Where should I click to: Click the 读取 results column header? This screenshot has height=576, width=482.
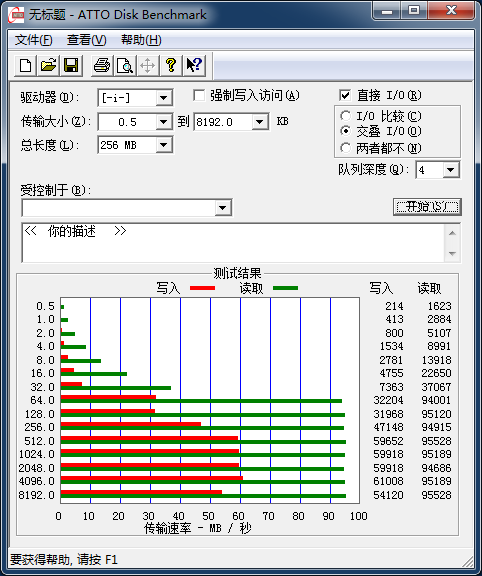tap(429, 288)
